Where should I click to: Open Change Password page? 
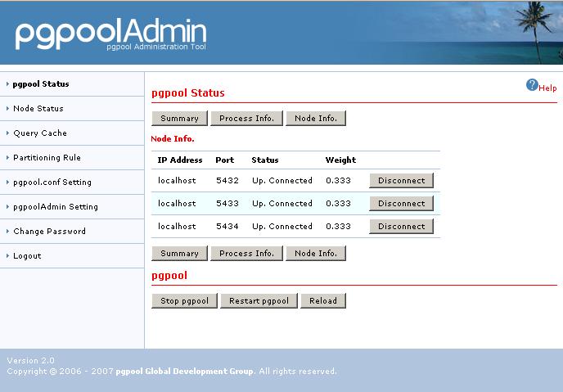pos(49,231)
